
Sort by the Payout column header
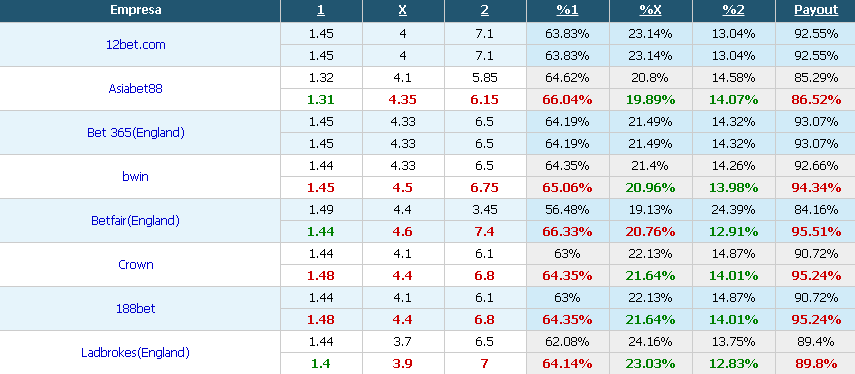[816, 10]
